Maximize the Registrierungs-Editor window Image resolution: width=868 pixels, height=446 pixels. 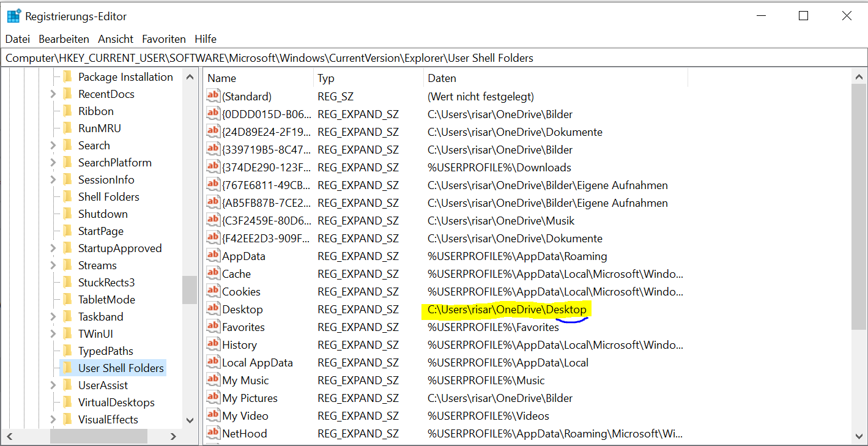pos(804,17)
